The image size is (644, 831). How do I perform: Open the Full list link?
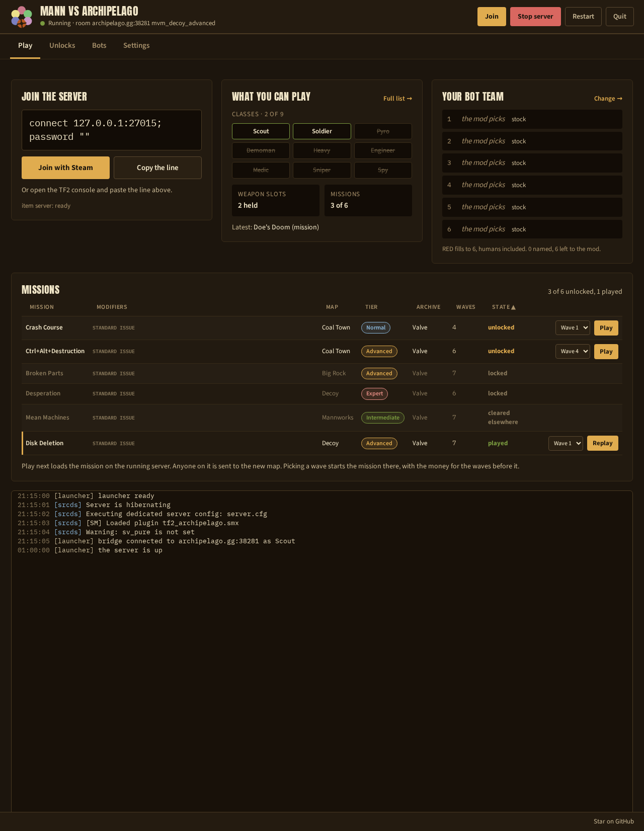(397, 99)
